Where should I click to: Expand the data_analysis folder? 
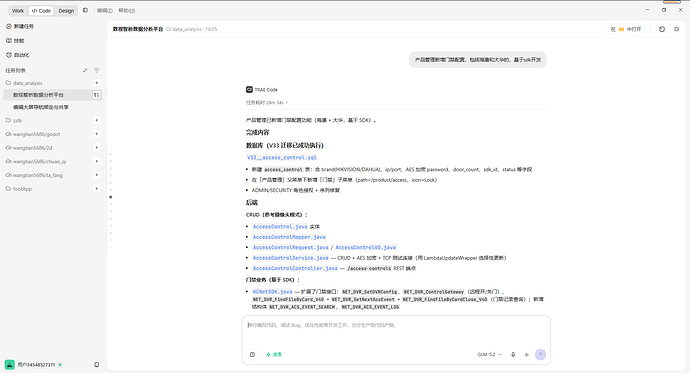coord(24,83)
